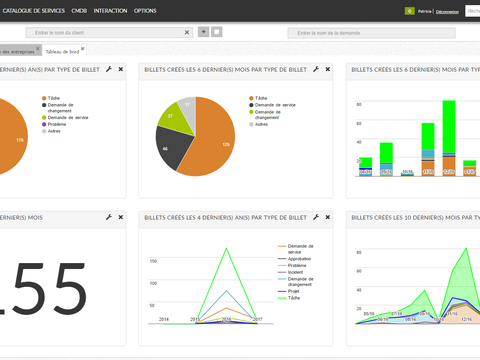
Task: Switch to the Tableau de bord tab
Action: [62, 52]
